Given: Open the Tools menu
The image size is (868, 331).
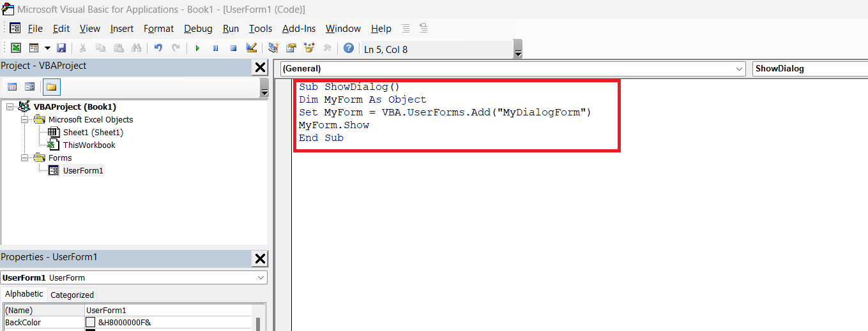Looking at the screenshot, I should 261,29.
